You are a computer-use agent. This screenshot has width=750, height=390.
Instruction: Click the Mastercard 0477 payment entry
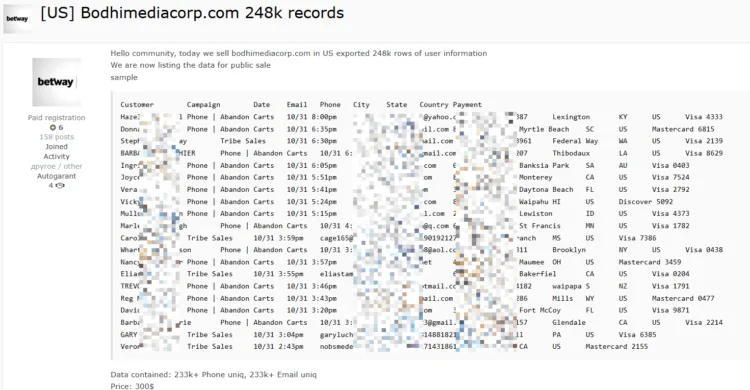(683, 299)
